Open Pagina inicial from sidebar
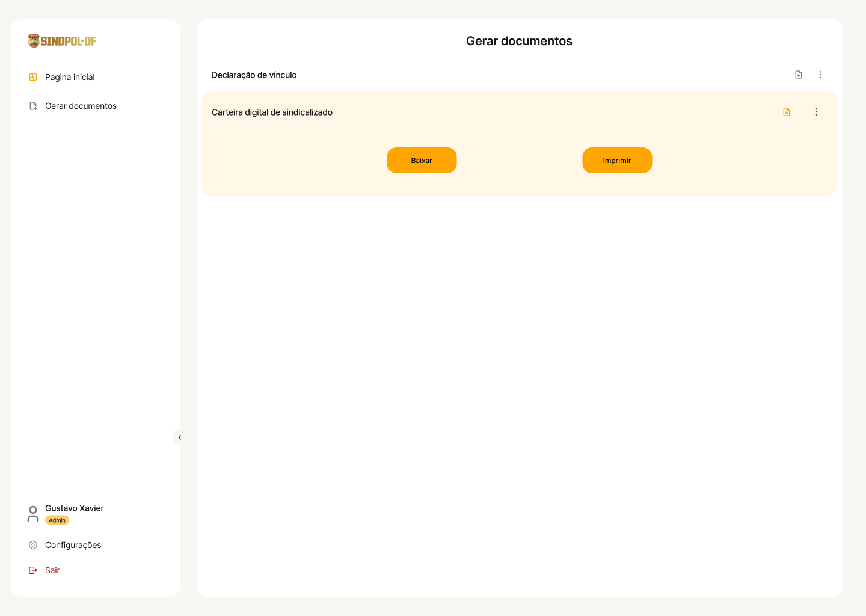866x616 pixels. pyautogui.click(x=70, y=77)
